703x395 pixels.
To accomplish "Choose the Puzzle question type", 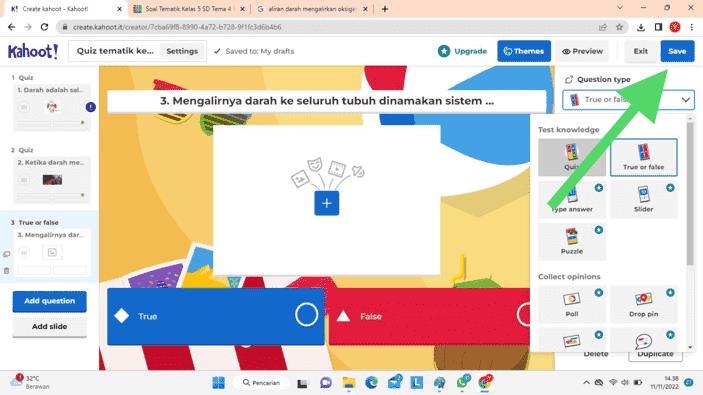I will coord(572,241).
